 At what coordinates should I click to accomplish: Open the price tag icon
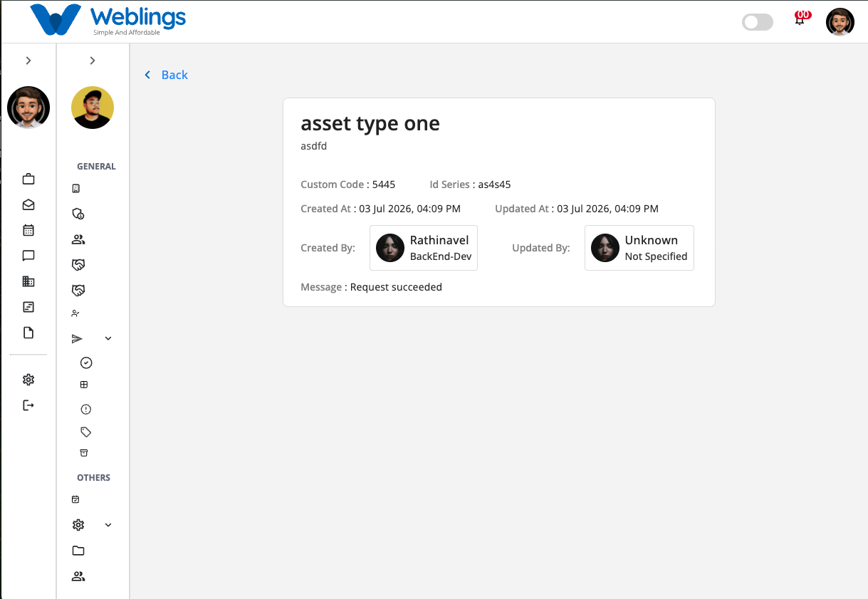coord(86,432)
